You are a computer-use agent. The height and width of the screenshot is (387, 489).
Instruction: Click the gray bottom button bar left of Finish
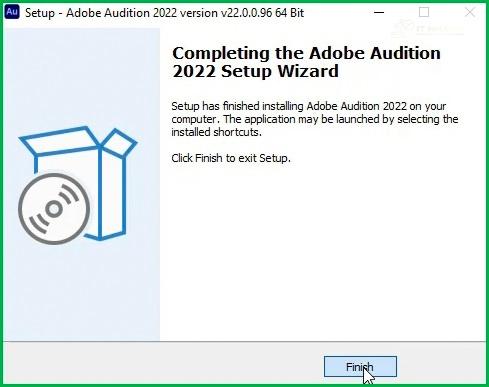point(163,363)
